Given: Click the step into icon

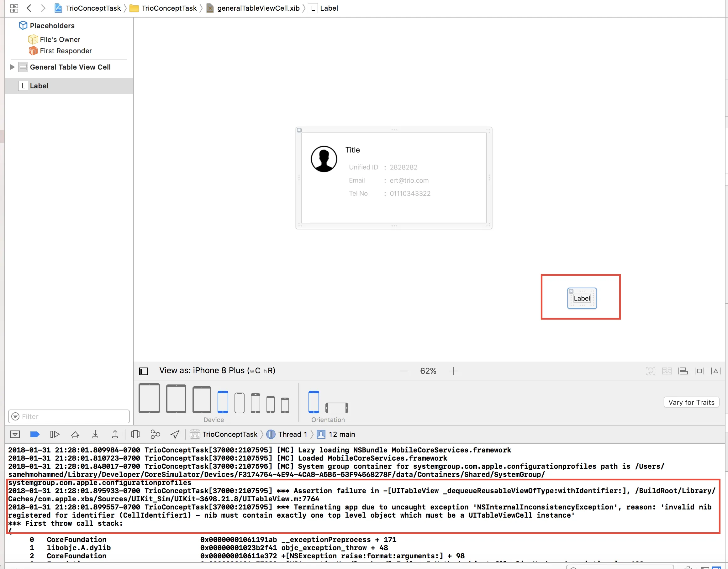Looking at the screenshot, I should (x=95, y=434).
